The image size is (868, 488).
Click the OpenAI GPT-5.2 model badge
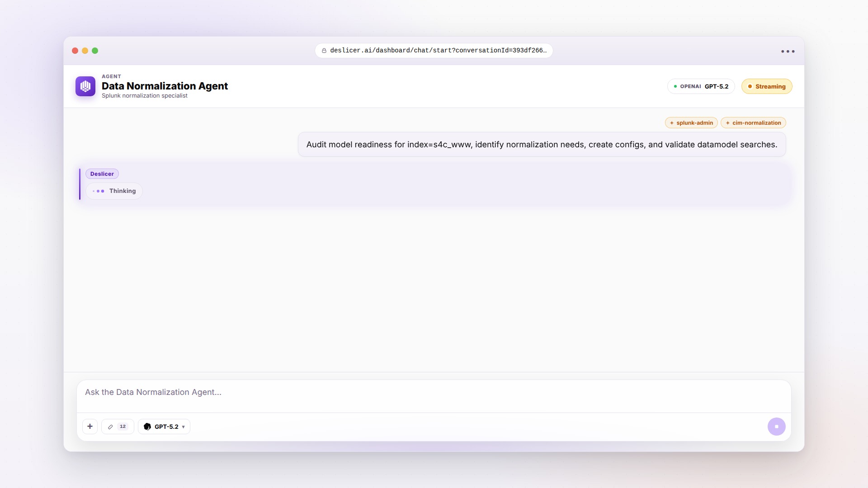(x=701, y=86)
